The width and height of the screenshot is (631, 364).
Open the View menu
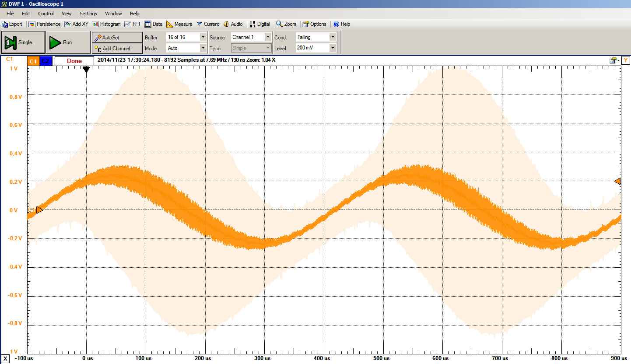67,14
